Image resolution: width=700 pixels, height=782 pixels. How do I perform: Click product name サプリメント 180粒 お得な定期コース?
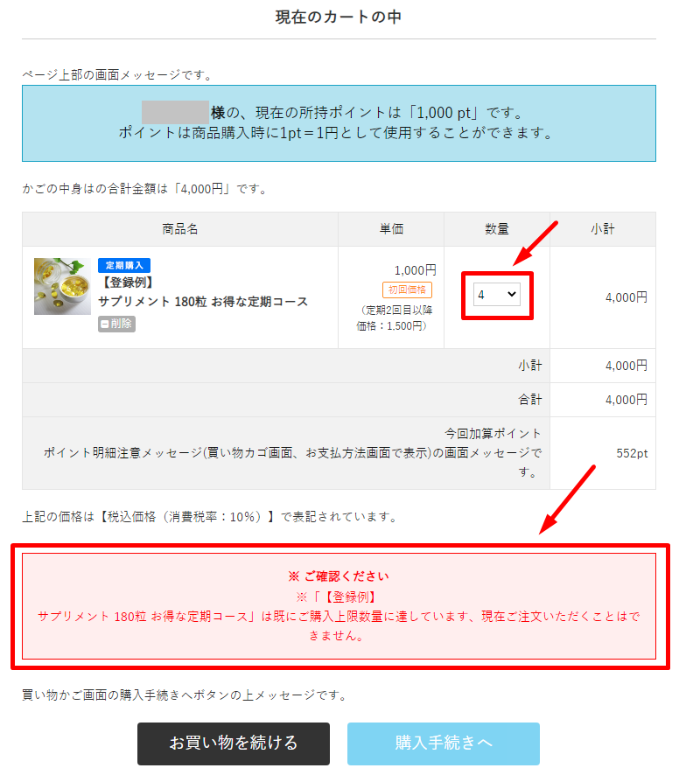[203, 302]
